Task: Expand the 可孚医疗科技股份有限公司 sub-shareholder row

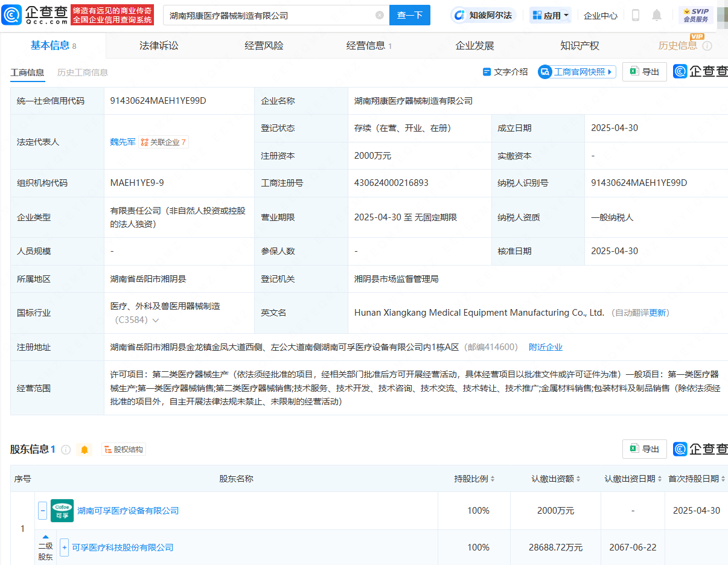Action: click(x=65, y=547)
